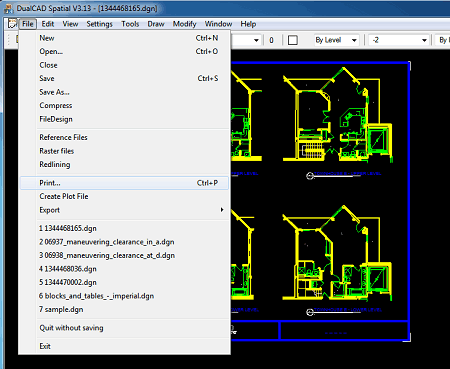Click the 0 value field in toolbar
The height and width of the screenshot is (369, 450).
(271, 40)
